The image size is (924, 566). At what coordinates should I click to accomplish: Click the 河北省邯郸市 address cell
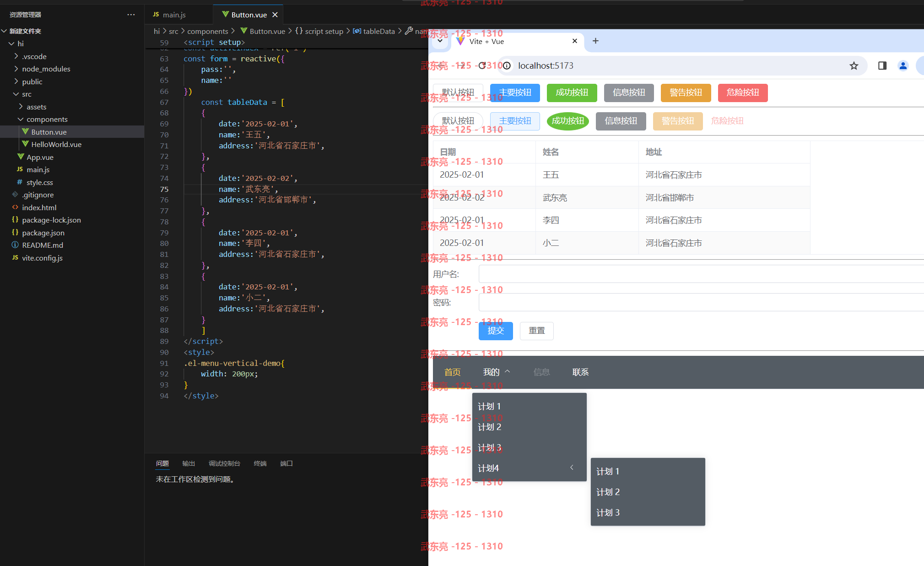click(724, 197)
